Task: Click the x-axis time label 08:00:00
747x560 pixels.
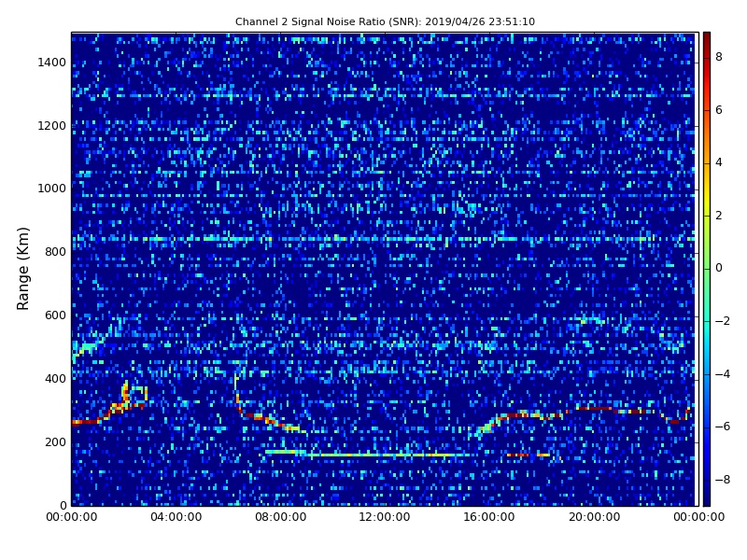Action: click(281, 517)
